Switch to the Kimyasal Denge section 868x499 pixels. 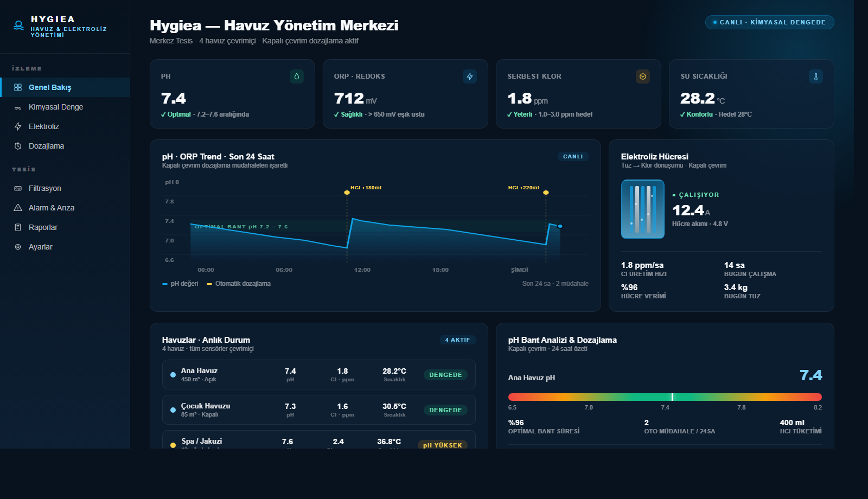(x=56, y=107)
